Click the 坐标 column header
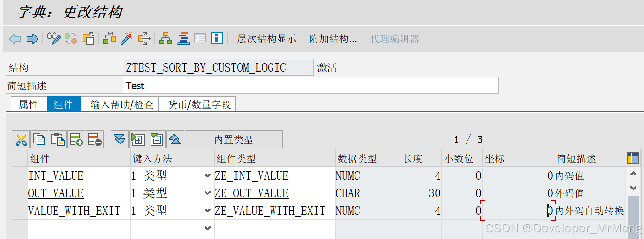This screenshot has width=644, height=239. point(519,158)
